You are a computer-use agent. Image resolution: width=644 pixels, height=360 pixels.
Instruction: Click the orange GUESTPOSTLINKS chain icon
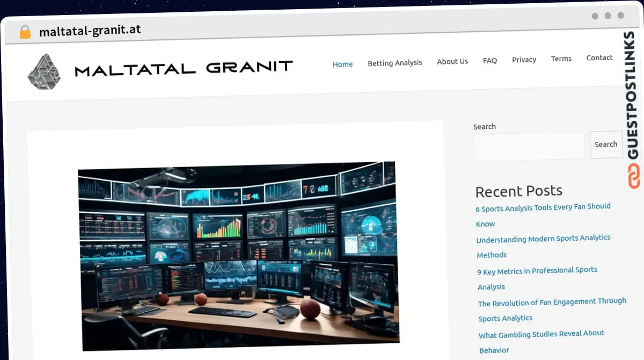(x=634, y=176)
